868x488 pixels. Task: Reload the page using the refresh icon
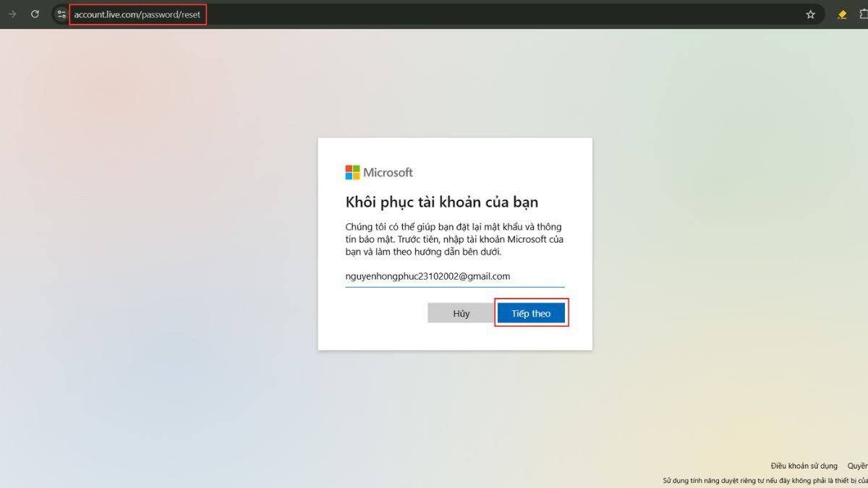(x=35, y=14)
